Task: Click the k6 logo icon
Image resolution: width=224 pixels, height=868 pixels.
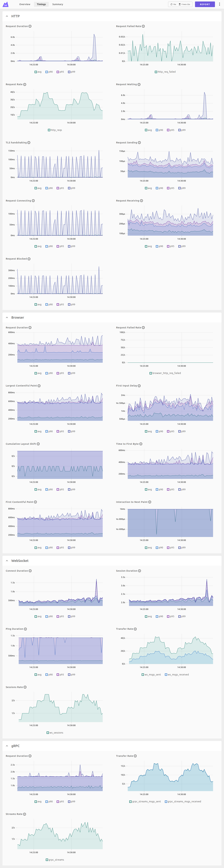Action: [5, 4]
